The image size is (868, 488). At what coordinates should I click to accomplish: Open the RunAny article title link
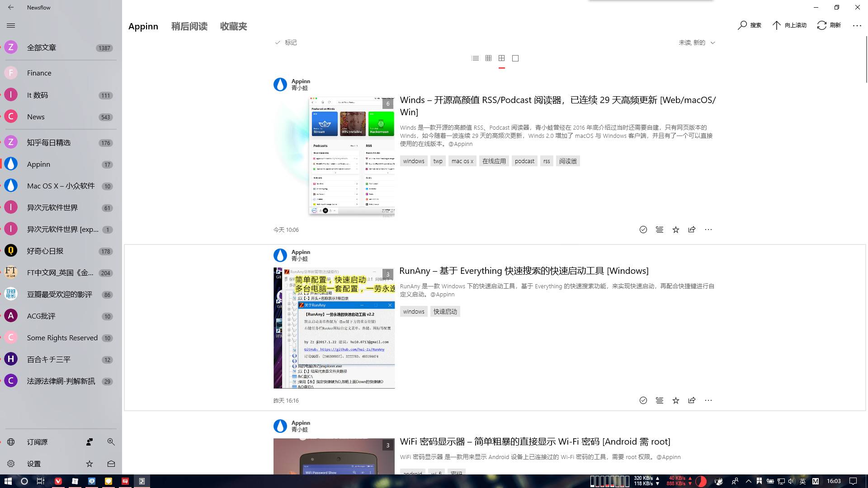pos(524,271)
